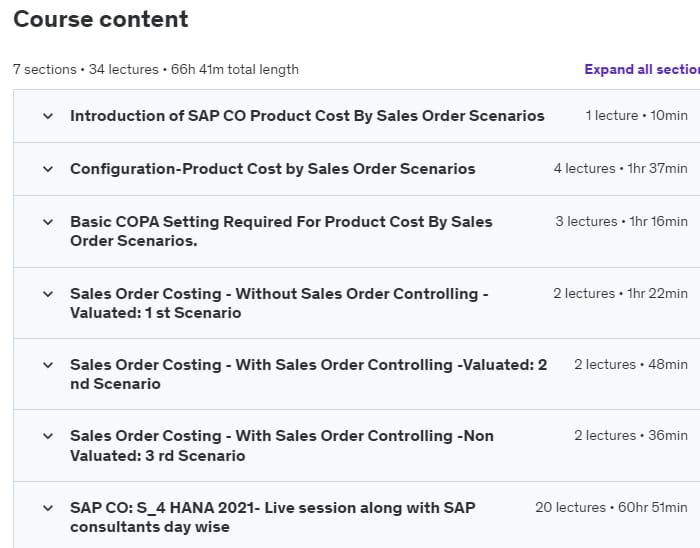Screen dimensions: 700x548
Task: Expand chevron for Valuated 2 nd Scenario section
Action: 48,365
